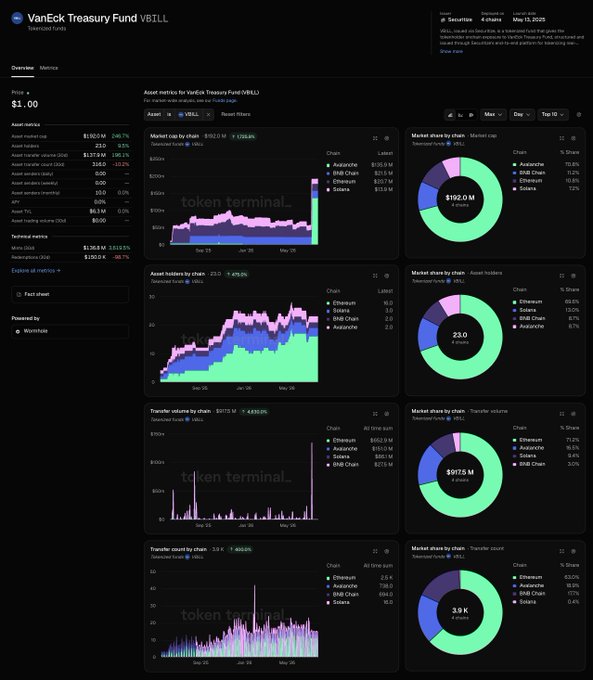This screenshot has height=680, width=593.
Task: Open the options icon beside expand on the Transfer count by chain card
Action: (x=387, y=551)
